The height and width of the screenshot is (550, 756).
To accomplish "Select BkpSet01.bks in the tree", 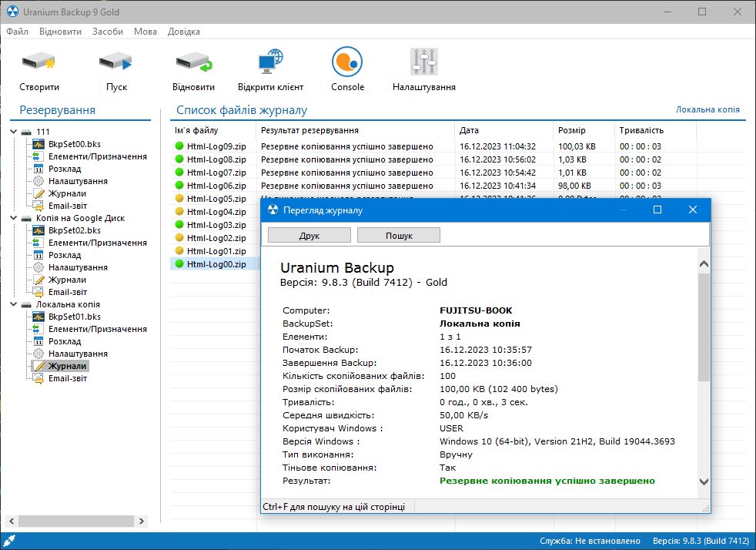I will click(x=74, y=317).
